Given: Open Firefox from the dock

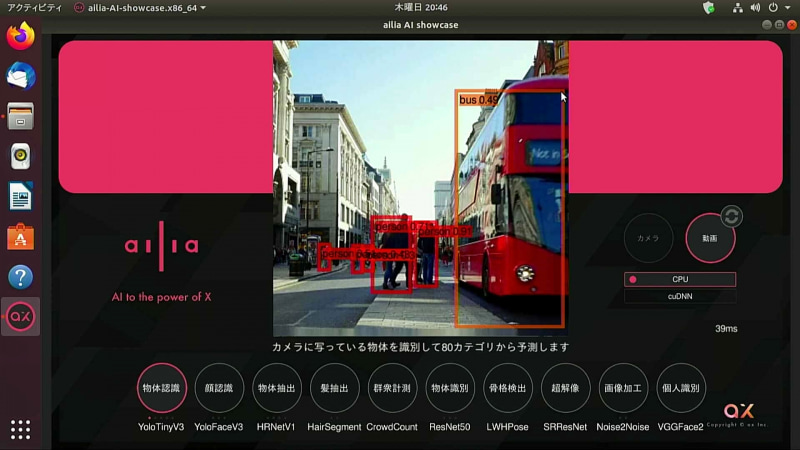Looking at the screenshot, I should [20, 36].
